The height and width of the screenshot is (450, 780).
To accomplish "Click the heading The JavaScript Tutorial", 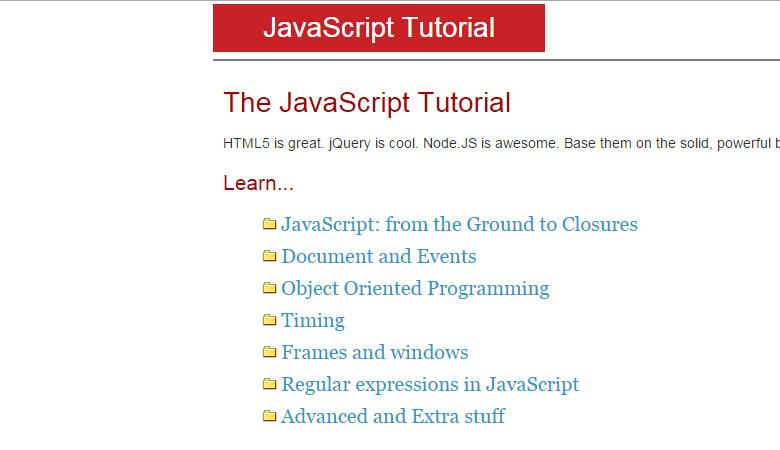I will (x=367, y=103).
